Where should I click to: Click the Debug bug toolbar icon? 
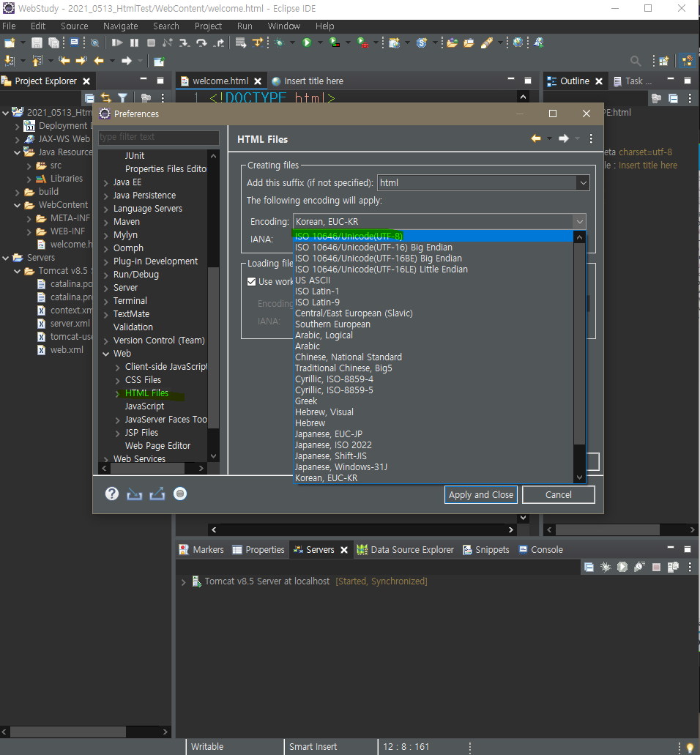point(279,43)
